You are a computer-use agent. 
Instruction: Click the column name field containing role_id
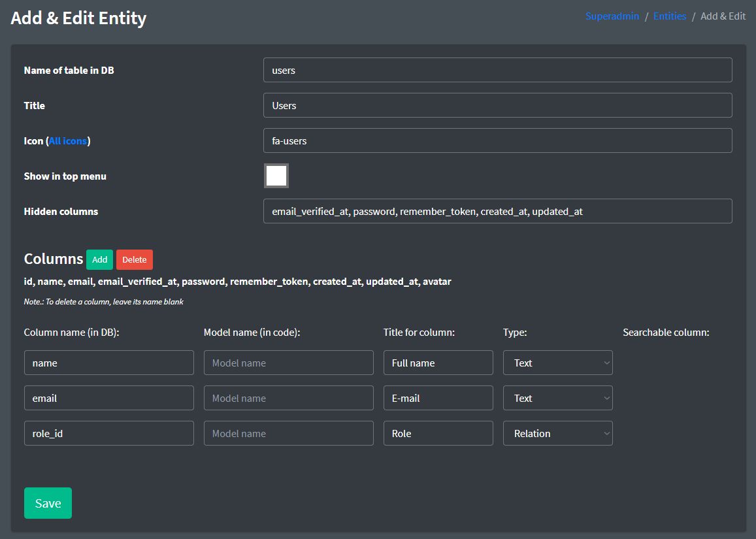[x=108, y=433]
